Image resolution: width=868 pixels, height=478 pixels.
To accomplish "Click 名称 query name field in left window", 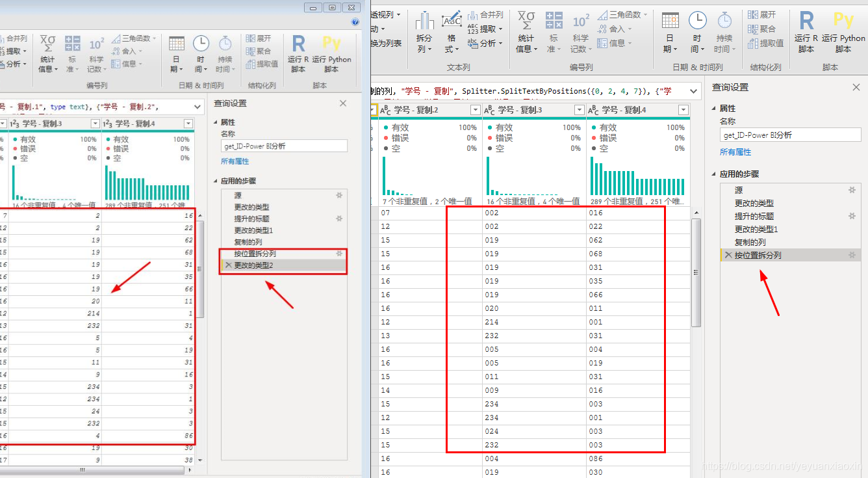I will point(284,146).
